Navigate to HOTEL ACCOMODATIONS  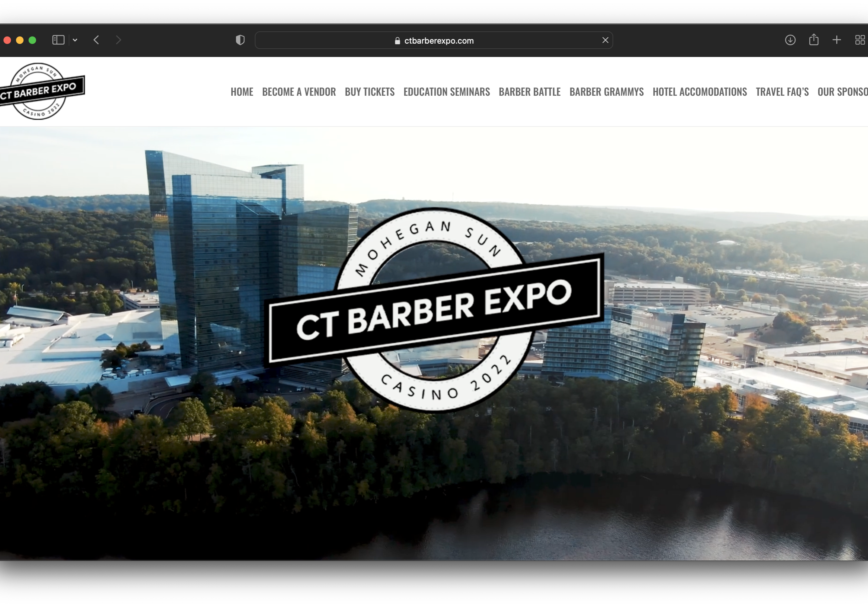699,92
